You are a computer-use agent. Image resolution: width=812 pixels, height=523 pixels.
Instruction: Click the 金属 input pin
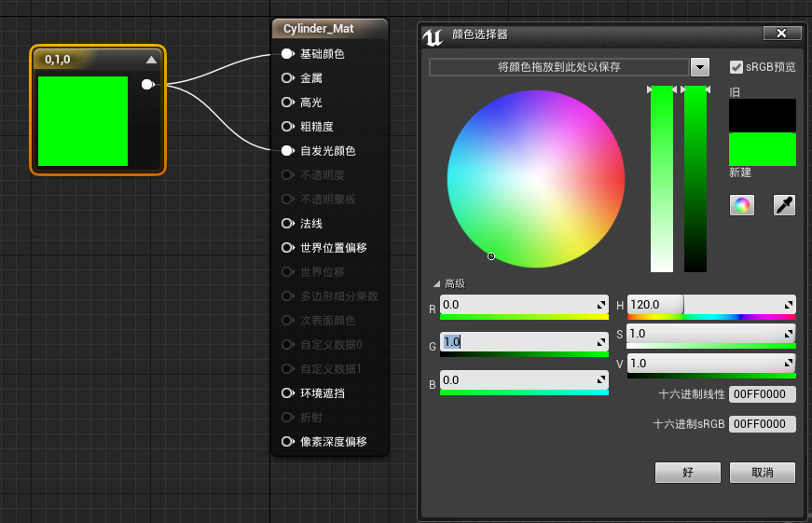[x=288, y=78]
